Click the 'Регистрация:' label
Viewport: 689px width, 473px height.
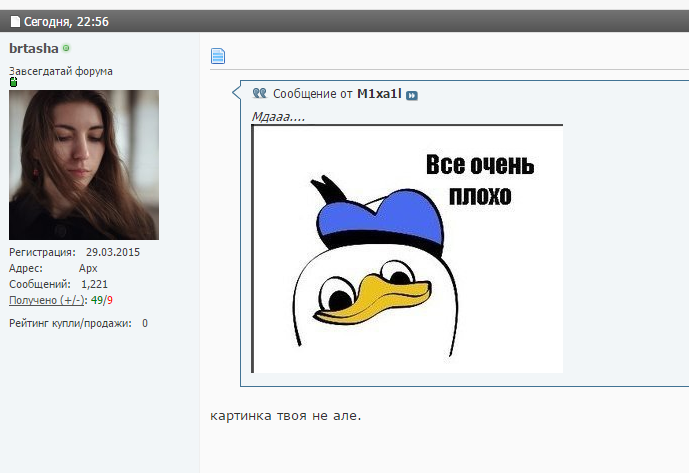[42, 252]
